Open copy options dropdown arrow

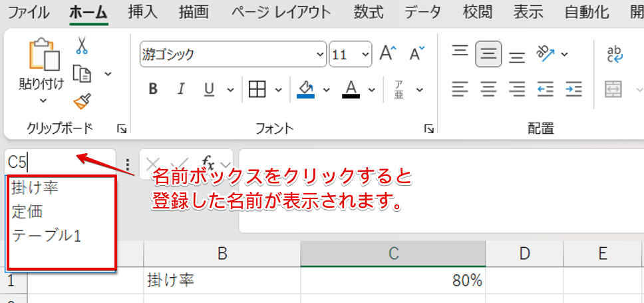(108, 74)
